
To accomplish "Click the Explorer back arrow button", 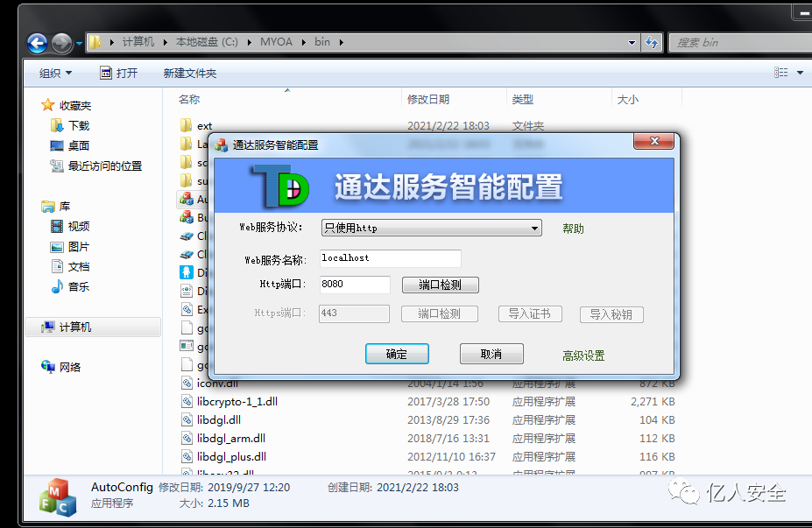I will (38, 43).
